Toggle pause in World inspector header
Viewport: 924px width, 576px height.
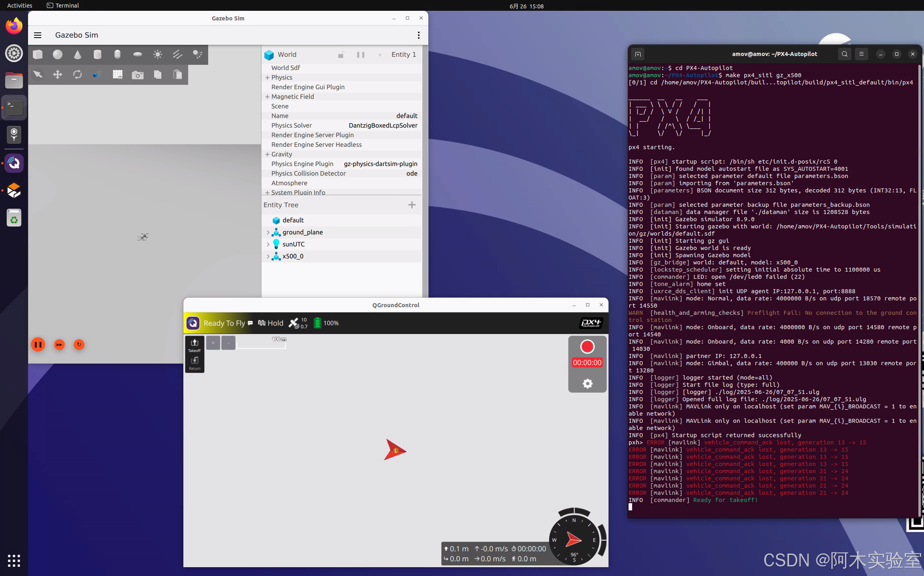361,55
